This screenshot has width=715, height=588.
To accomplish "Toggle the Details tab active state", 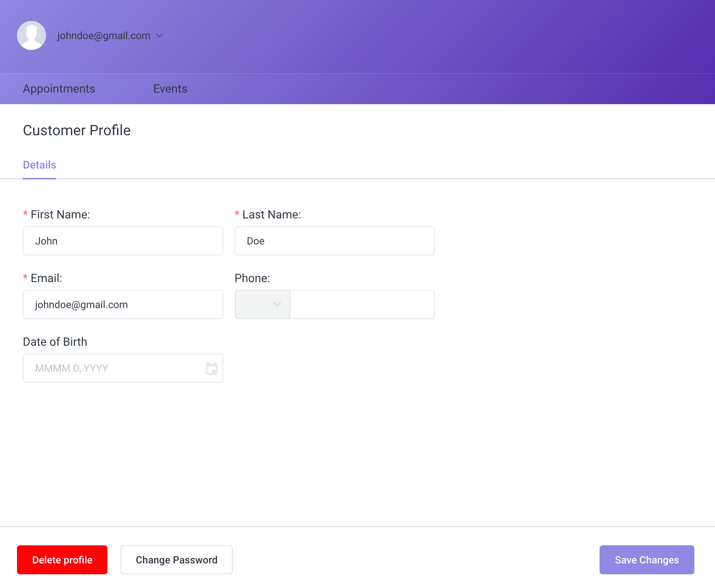I will pyautogui.click(x=39, y=165).
